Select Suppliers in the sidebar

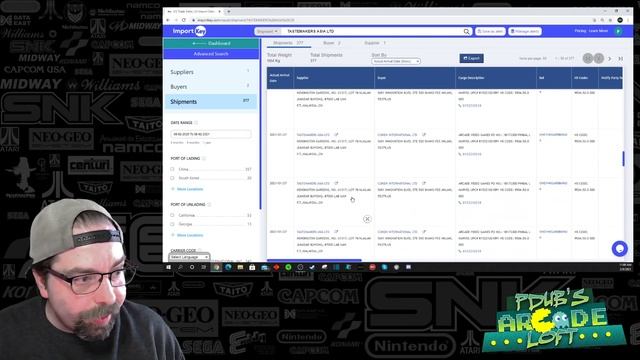click(x=211, y=72)
